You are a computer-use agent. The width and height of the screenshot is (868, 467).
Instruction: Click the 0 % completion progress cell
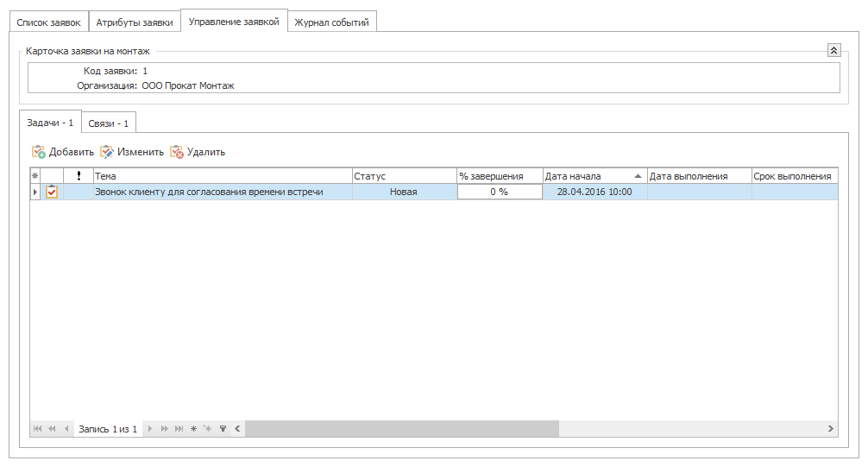point(500,192)
